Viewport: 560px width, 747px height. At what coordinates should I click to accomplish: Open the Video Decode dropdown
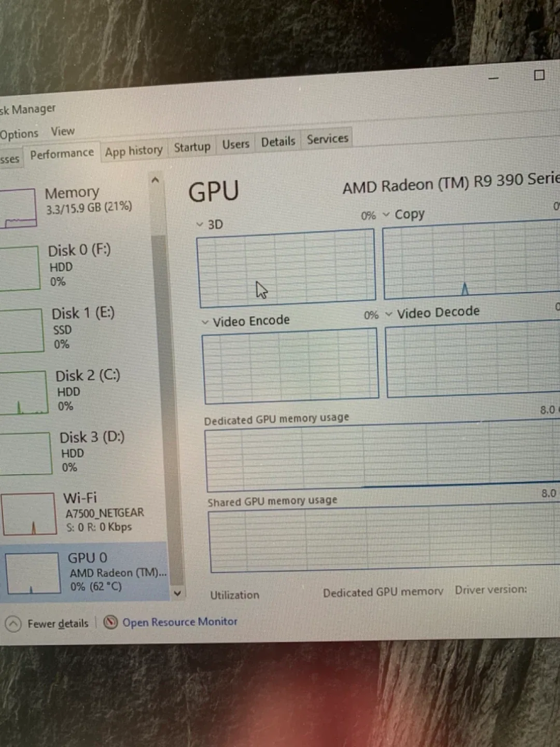(389, 312)
